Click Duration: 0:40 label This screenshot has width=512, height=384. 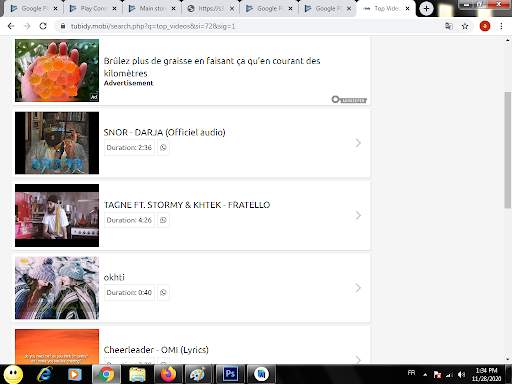[129, 292]
